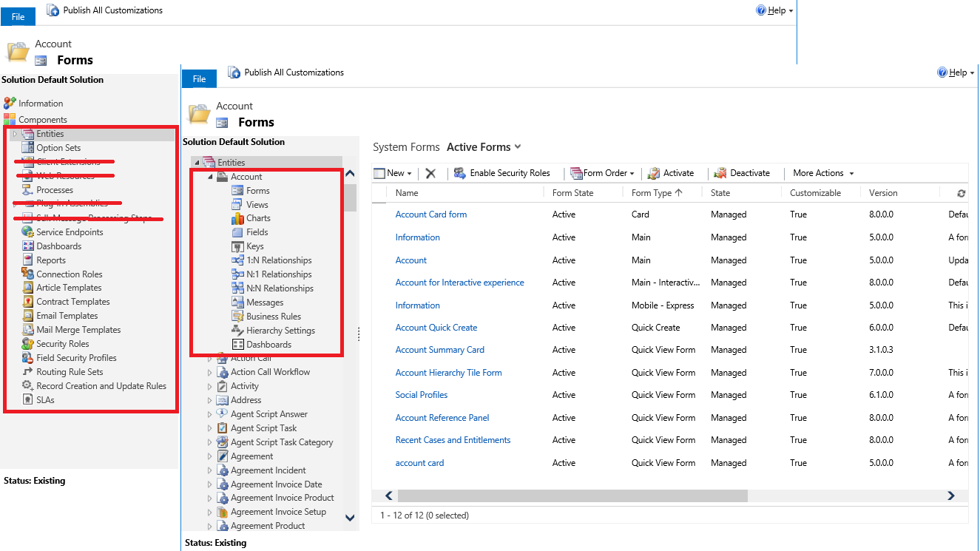Screen dimensions: 980x551
Task: Open the Help menu at the top right of the inner window
Action: (956, 72)
